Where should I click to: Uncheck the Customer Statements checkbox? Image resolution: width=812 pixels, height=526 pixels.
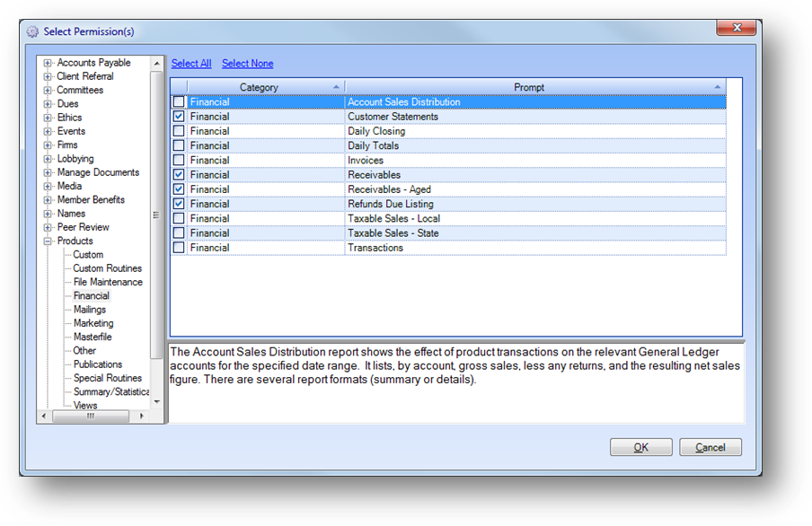(179, 117)
